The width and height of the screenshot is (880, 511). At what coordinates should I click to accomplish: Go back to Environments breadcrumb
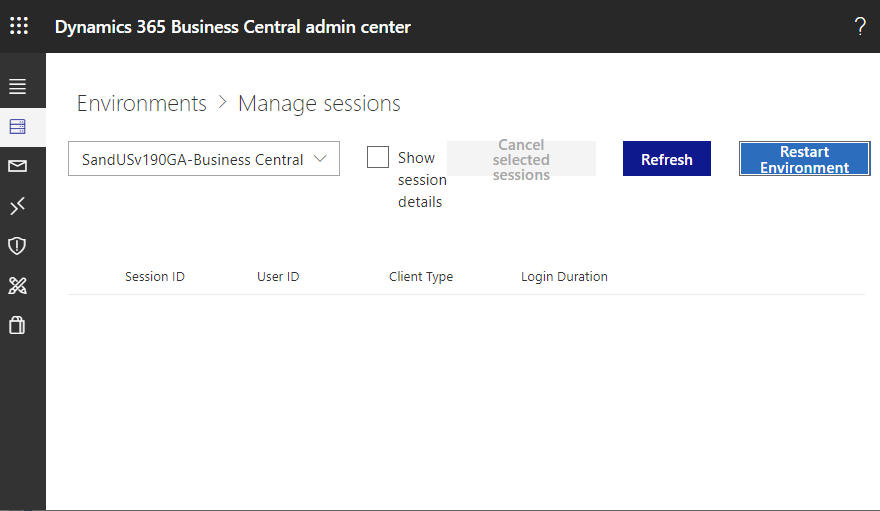pyautogui.click(x=141, y=104)
